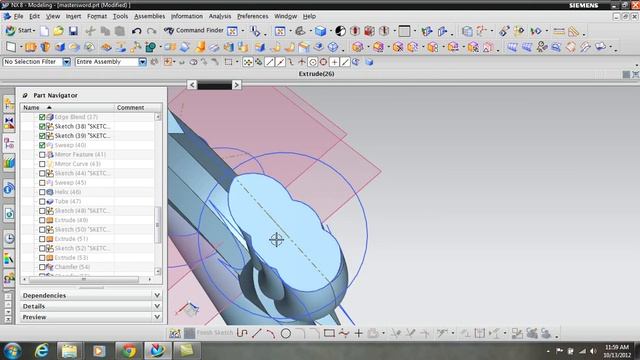This screenshot has width=640, height=360.
Task: Select the Point tool in sketch toolbar
Action: pyautogui.click(x=358, y=333)
